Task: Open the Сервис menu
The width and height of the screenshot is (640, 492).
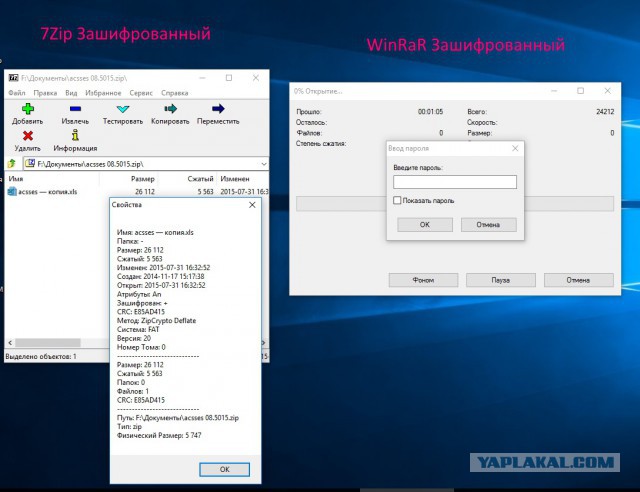Action: coord(141,93)
